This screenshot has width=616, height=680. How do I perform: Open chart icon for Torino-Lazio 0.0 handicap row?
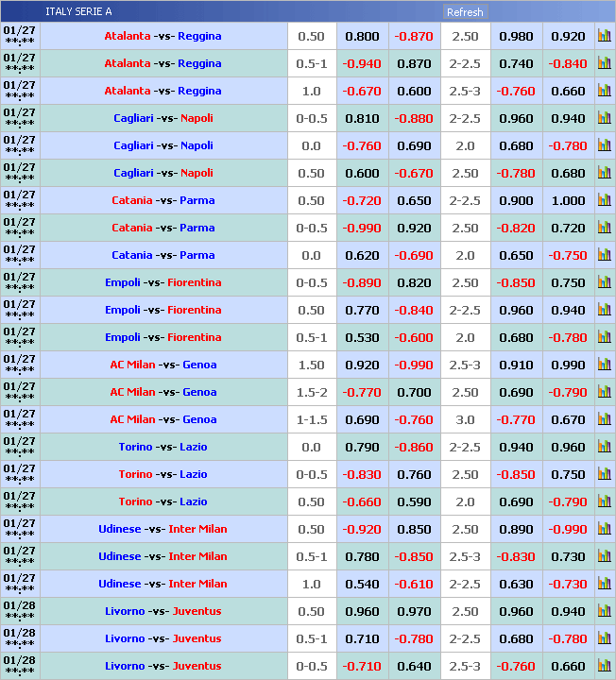[605, 447]
